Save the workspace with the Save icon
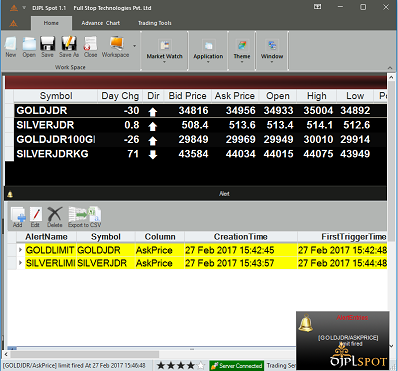398x371 pixels. (x=47, y=47)
